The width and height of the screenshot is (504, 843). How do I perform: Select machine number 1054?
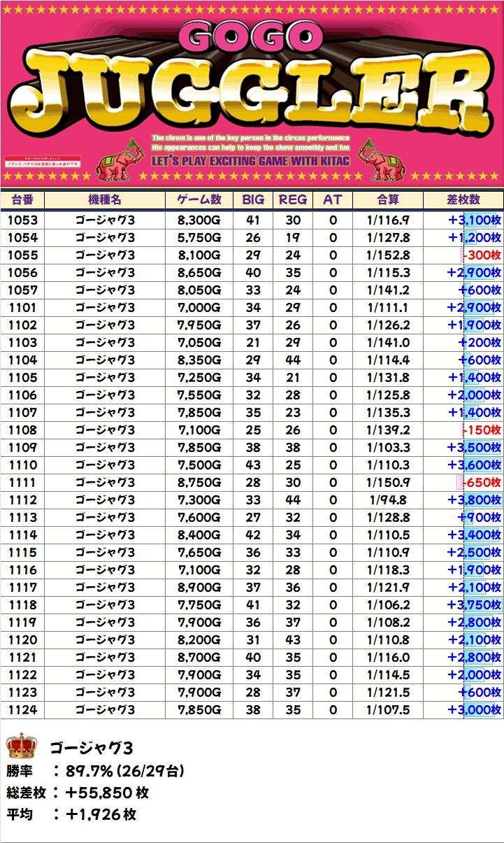(x=22, y=238)
